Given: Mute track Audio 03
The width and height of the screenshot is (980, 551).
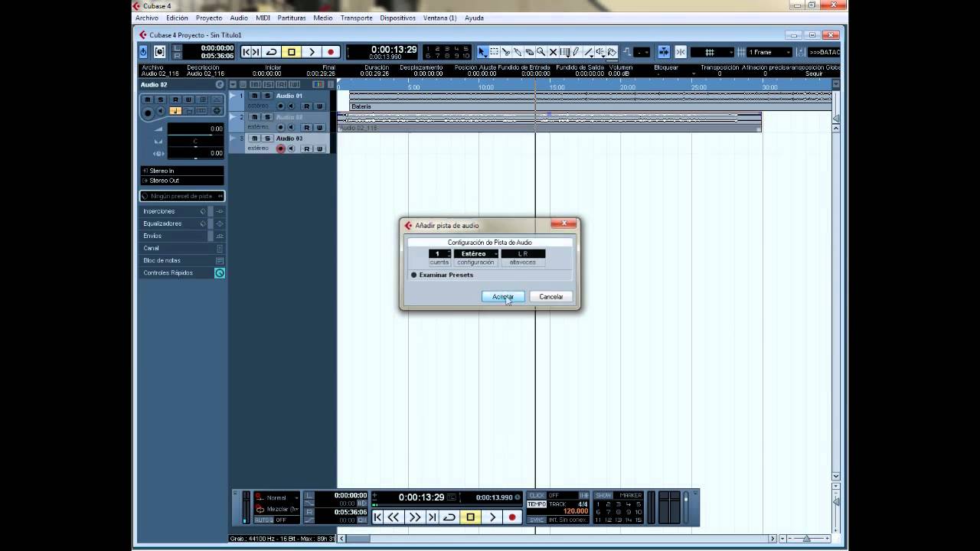Looking at the screenshot, I should tap(255, 139).
